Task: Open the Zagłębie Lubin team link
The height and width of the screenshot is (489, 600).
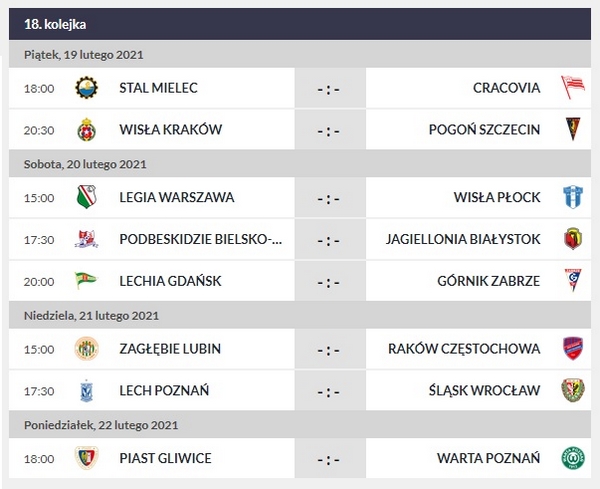Action: 170,348
